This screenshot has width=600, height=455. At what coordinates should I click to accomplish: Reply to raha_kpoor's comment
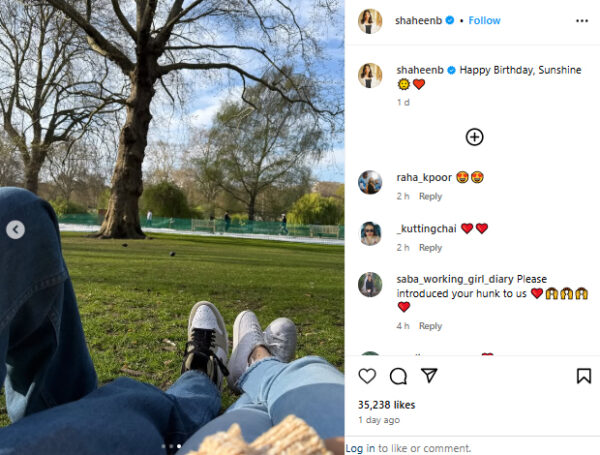pyautogui.click(x=430, y=196)
